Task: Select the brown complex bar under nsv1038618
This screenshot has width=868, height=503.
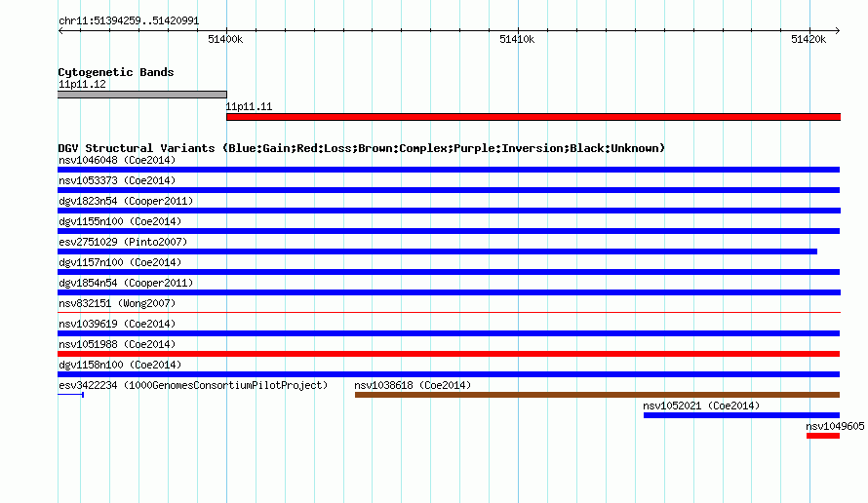Action: [597, 395]
